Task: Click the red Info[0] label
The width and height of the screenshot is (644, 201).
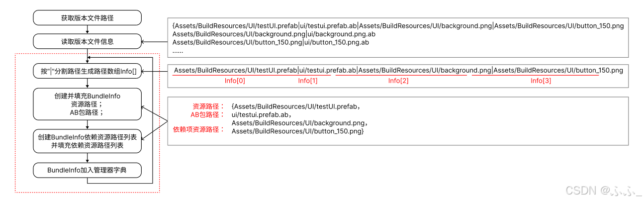Action: 235,81
